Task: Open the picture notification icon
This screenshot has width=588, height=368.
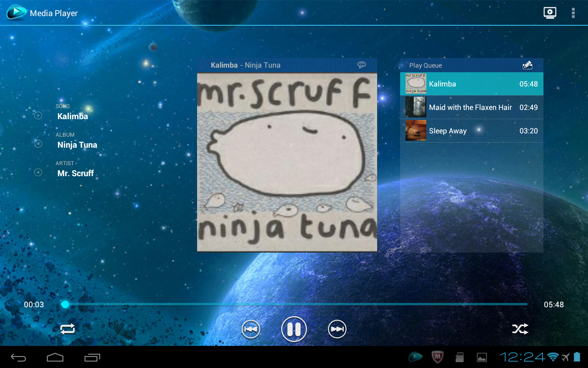Action: (x=482, y=357)
